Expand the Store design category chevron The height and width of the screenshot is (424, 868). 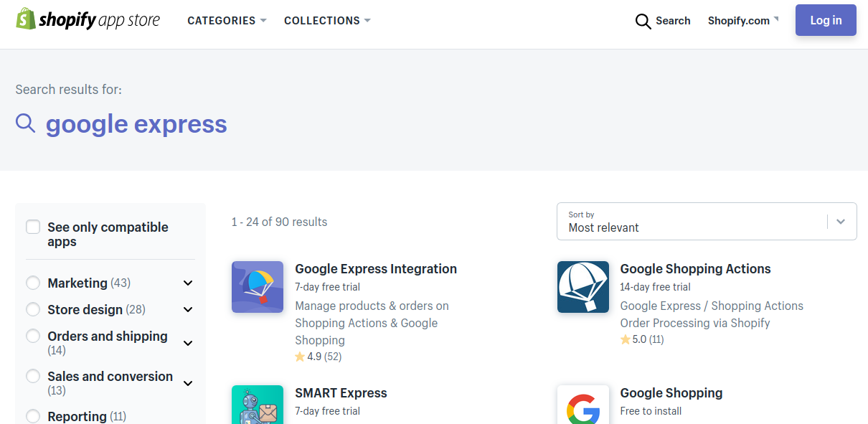188,310
